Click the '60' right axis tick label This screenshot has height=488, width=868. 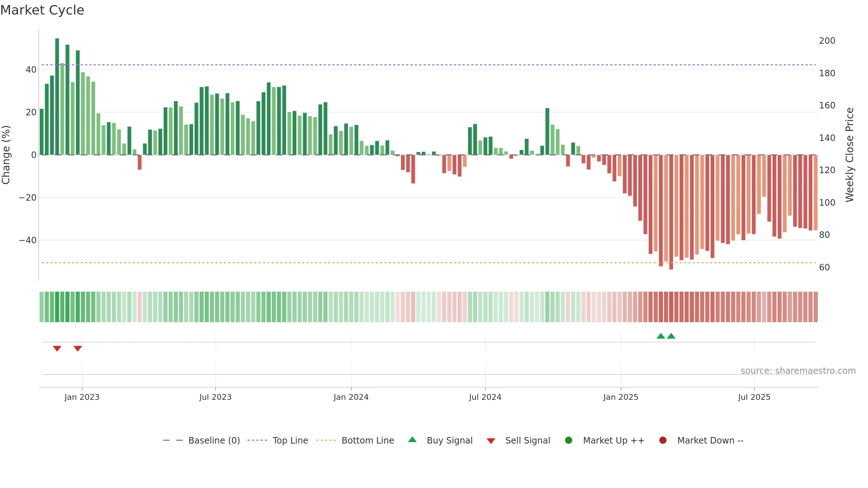click(x=825, y=267)
